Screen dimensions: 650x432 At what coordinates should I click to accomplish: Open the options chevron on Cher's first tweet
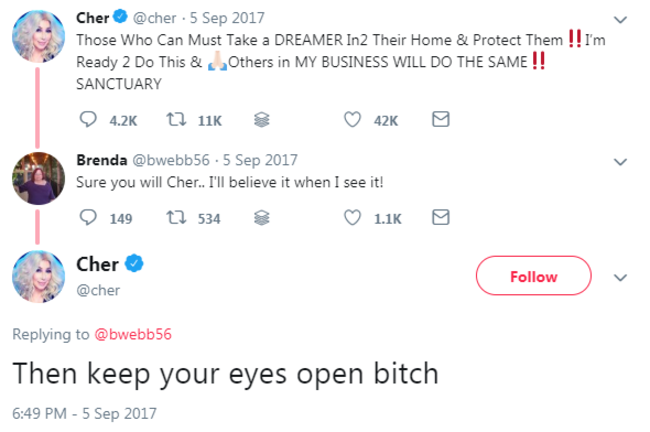620,19
